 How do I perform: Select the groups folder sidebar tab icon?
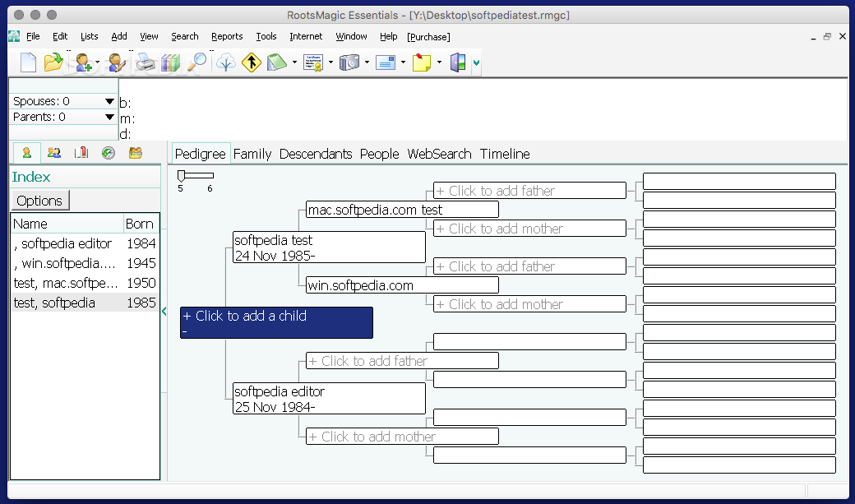click(135, 153)
